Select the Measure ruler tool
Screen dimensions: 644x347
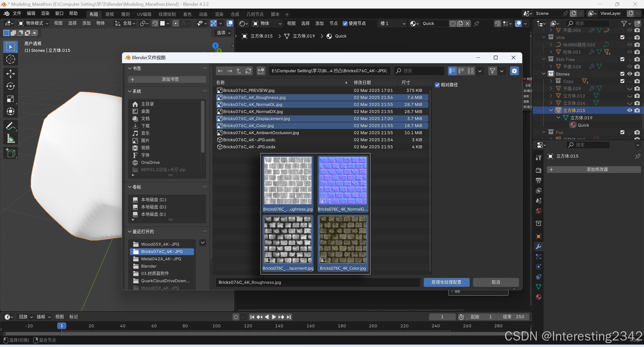pos(10,138)
